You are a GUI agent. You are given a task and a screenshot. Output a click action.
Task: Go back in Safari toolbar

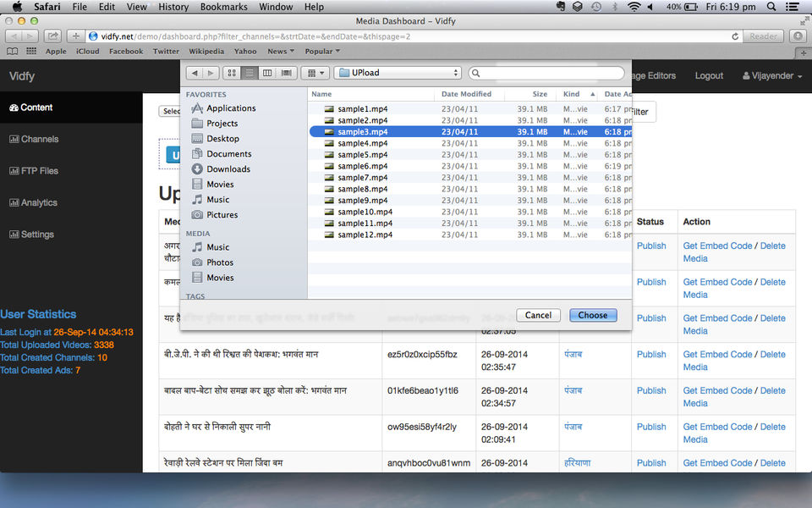pyautogui.click(x=14, y=36)
